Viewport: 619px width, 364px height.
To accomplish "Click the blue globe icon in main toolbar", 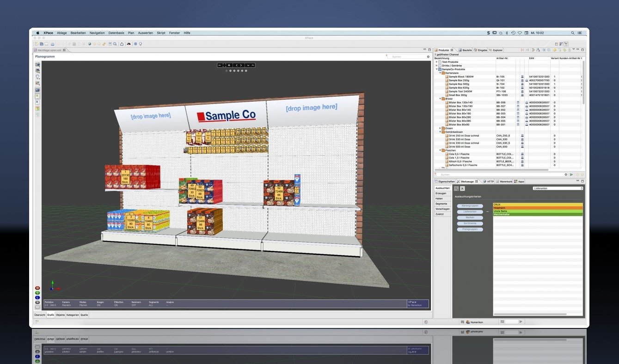I will (x=135, y=44).
